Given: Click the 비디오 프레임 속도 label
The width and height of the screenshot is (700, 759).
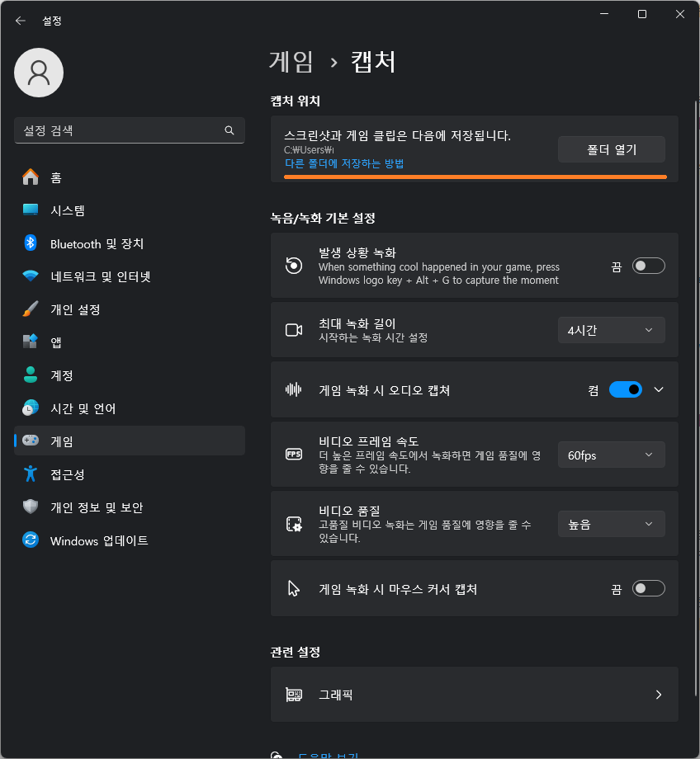Looking at the screenshot, I should click(368, 441).
